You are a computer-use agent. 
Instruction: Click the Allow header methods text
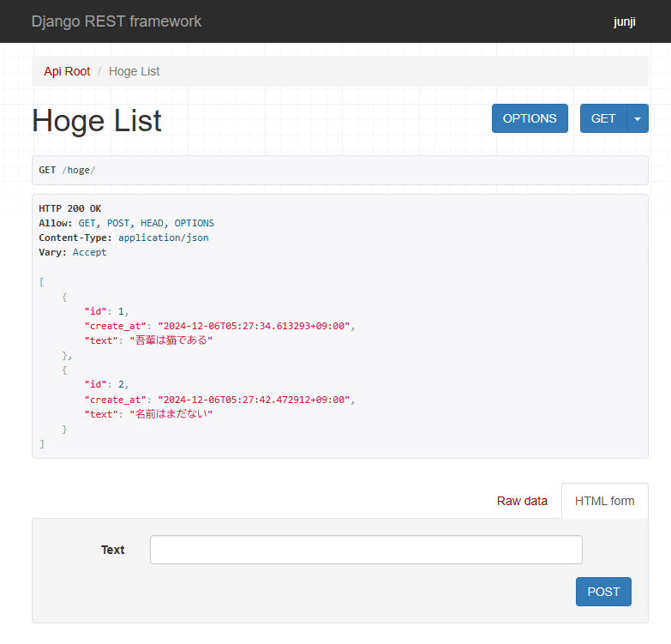pyautogui.click(x=147, y=223)
